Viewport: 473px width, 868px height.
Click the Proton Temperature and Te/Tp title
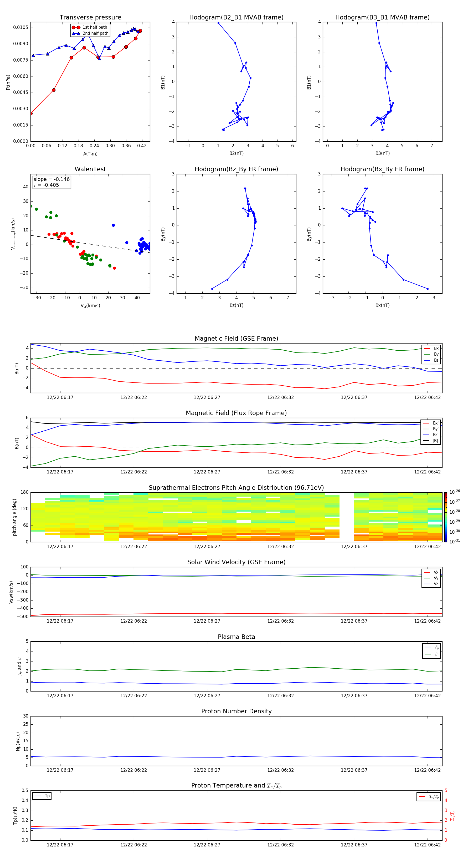236,786
